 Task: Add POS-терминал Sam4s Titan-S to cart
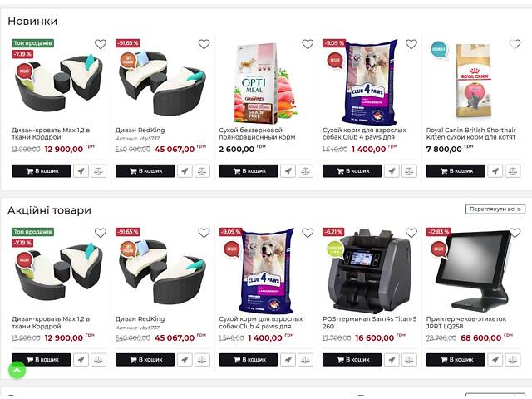click(352, 360)
